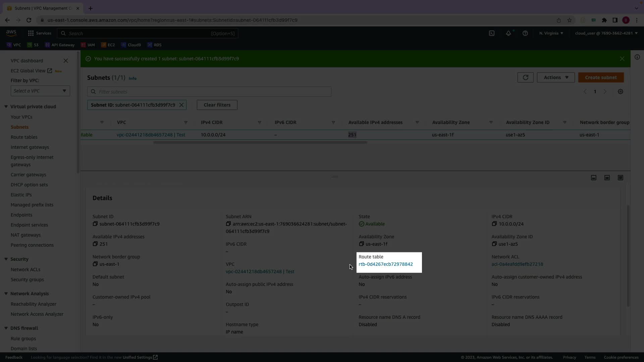Remove the Subnet ID filter chip
Image resolution: width=644 pixels, height=362 pixels.
tap(181, 105)
